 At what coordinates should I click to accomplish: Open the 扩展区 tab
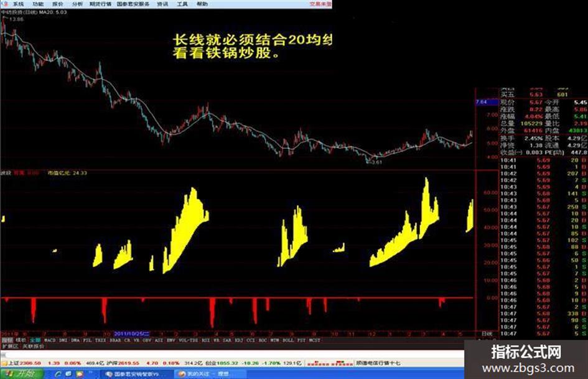[10, 346]
